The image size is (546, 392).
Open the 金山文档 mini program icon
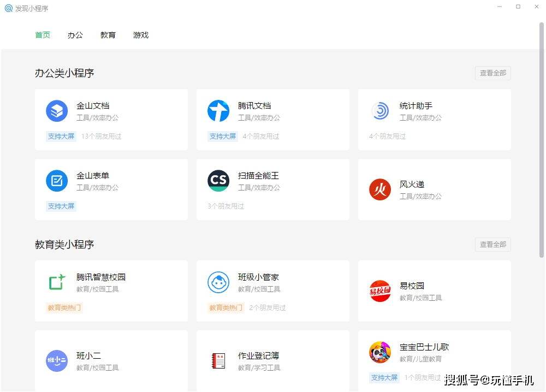(x=56, y=111)
